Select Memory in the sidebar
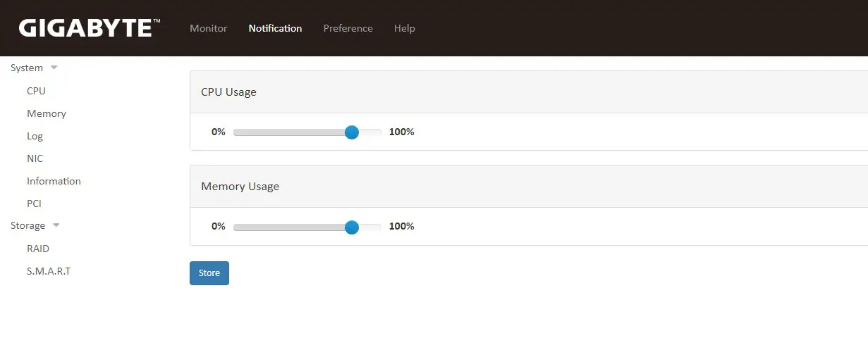Screen dimensions: 868x338 pos(47,113)
